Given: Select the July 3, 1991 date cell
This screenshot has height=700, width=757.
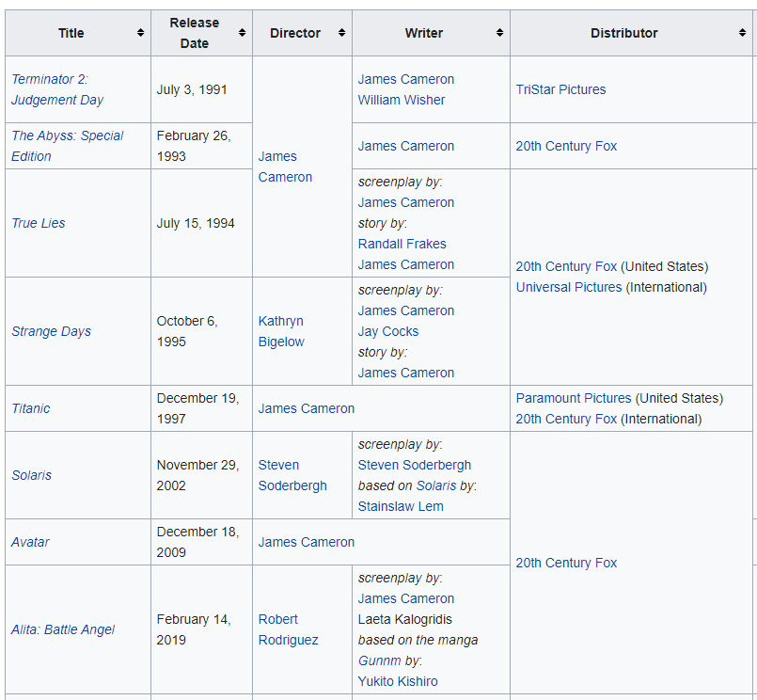Looking at the screenshot, I should 201,89.
